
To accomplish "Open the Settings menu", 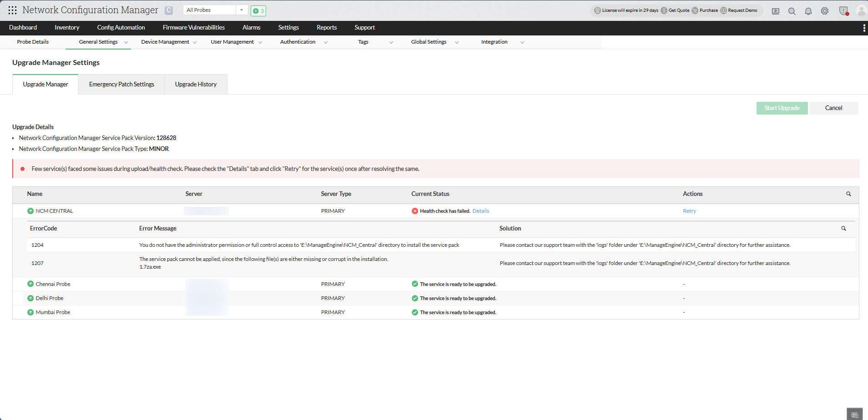I will [288, 28].
